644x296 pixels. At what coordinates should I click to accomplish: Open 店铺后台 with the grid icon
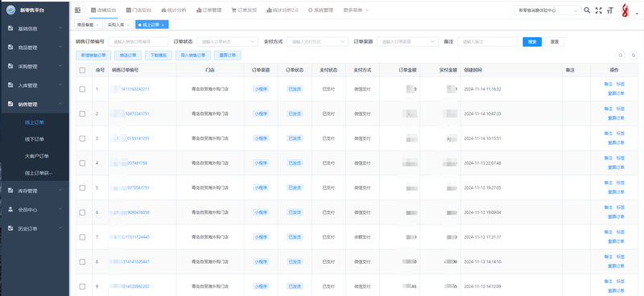[x=104, y=10]
